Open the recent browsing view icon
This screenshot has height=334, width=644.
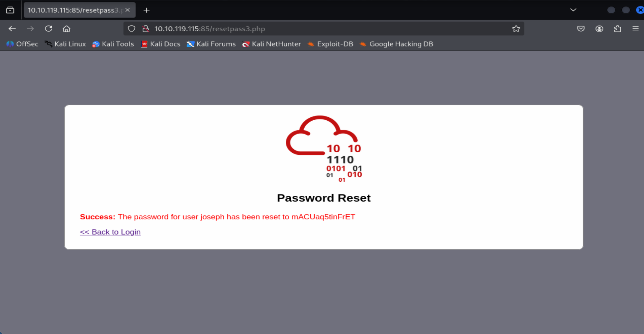[10, 10]
